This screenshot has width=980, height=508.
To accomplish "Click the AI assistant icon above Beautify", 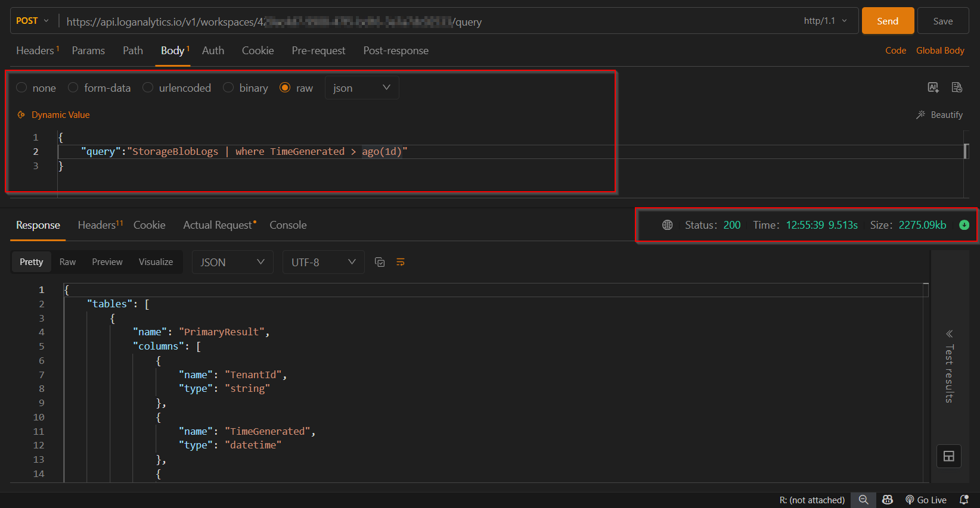I will 933,88.
